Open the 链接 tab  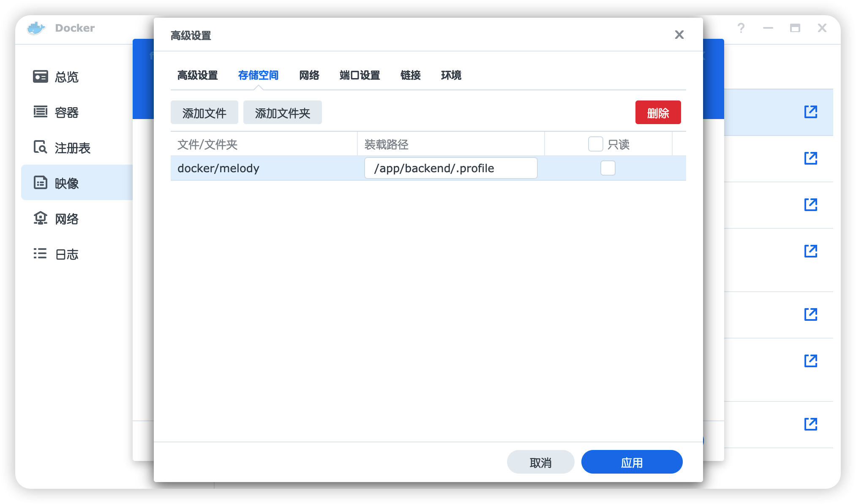point(410,75)
